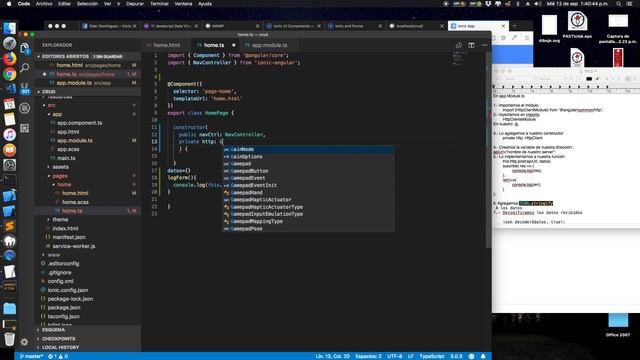640x360 pixels.
Task: Click the feedback smiley in status bar
Action: [471, 356]
